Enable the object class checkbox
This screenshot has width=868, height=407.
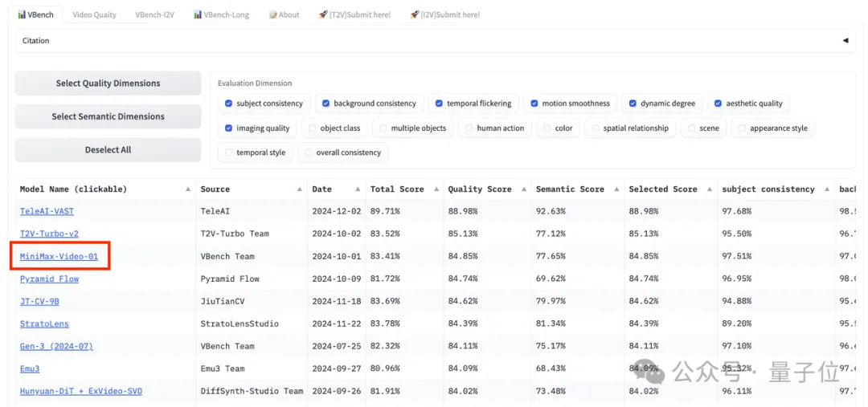point(313,128)
